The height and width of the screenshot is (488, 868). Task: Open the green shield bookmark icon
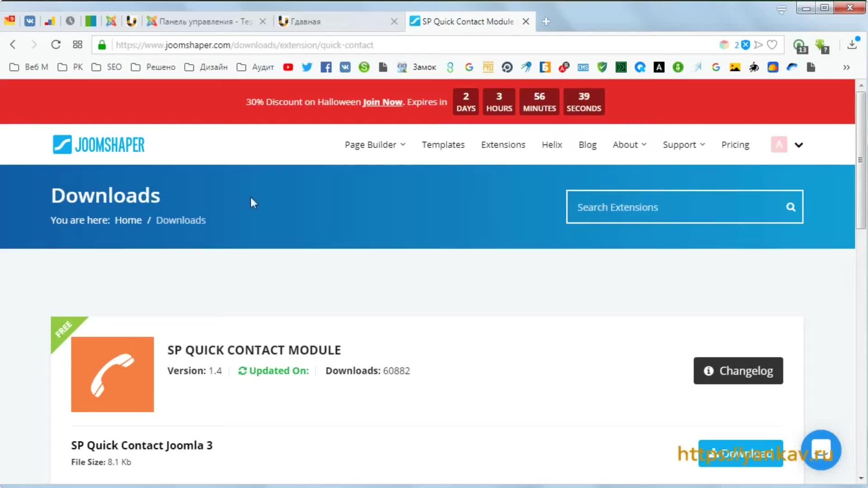pyautogui.click(x=602, y=67)
